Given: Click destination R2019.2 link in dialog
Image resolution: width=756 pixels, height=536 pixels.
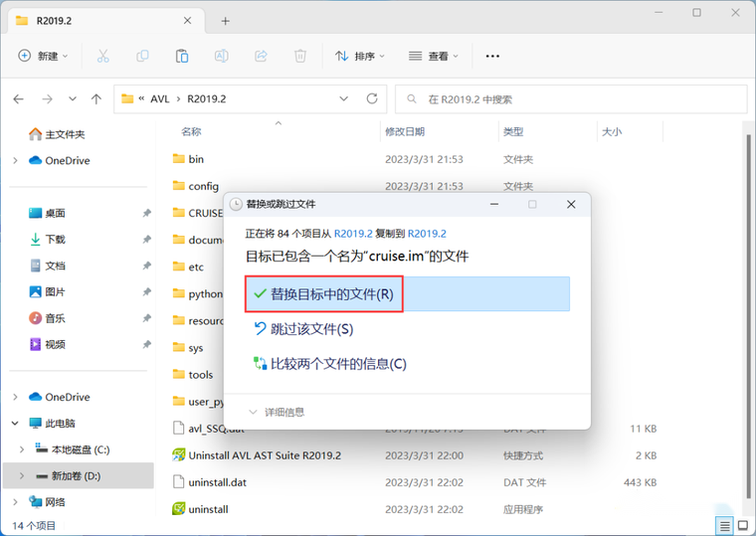Looking at the screenshot, I should (x=427, y=234).
